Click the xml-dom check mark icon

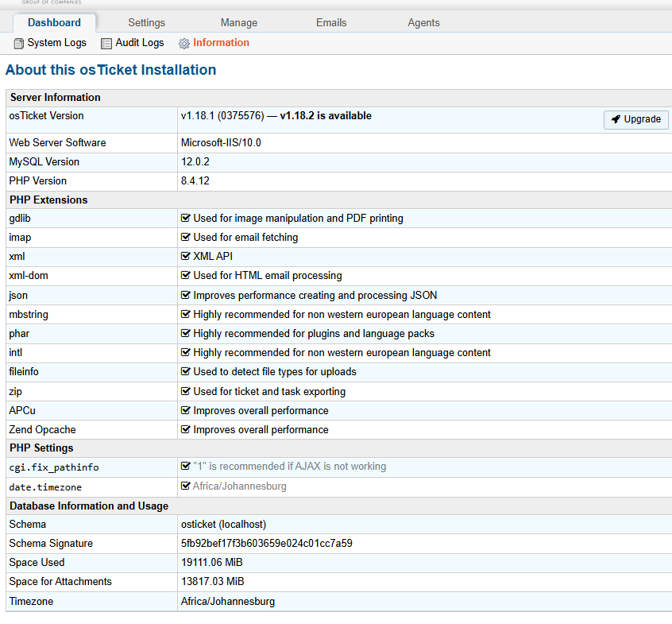185,275
